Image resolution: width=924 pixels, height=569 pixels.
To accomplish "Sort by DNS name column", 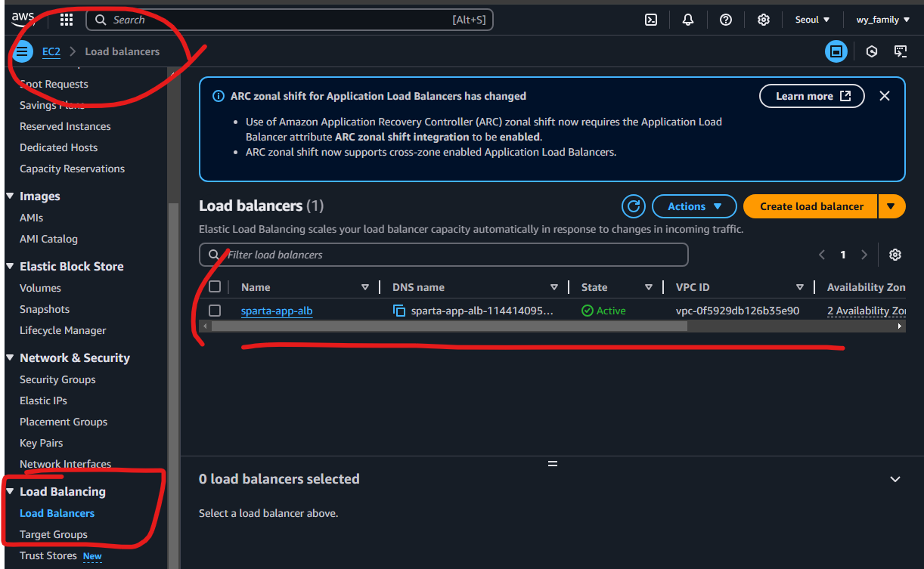I will tap(554, 287).
